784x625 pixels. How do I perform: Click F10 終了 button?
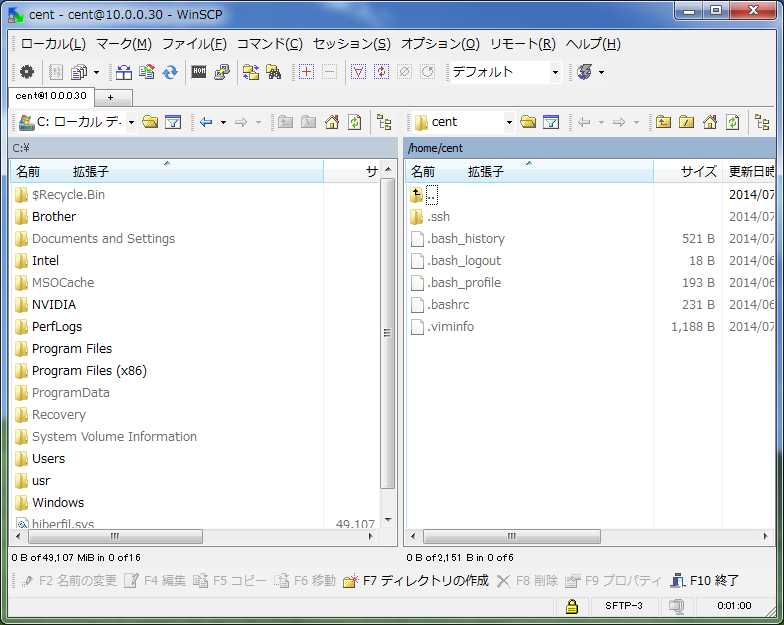705,580
